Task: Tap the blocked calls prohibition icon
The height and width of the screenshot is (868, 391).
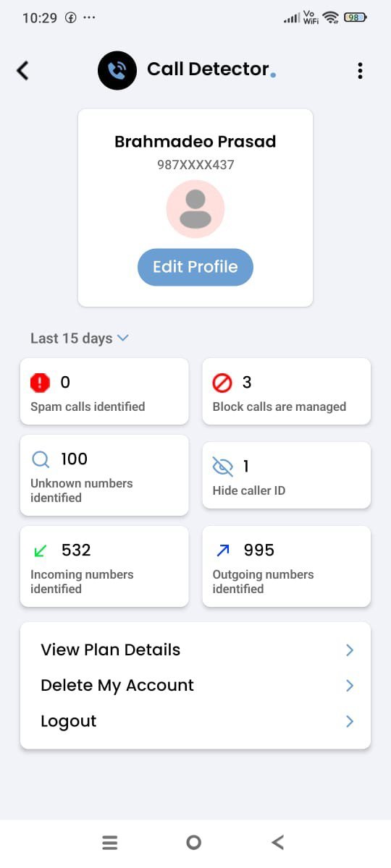Action: [222, 383]
